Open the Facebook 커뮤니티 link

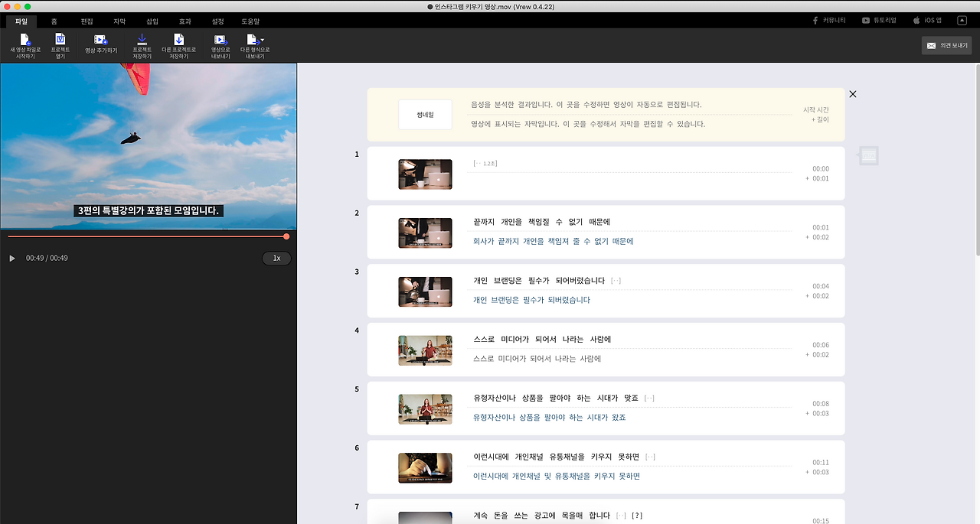[x=829, y=21]
